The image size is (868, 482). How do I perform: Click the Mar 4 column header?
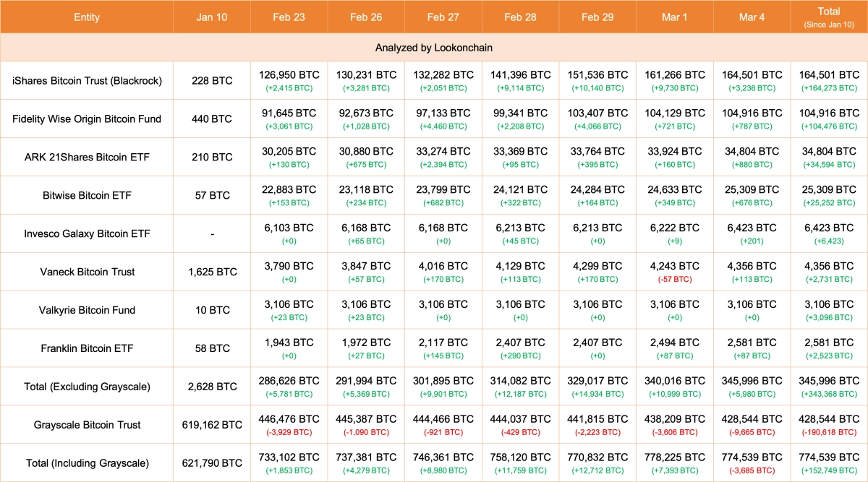(752, 17)
